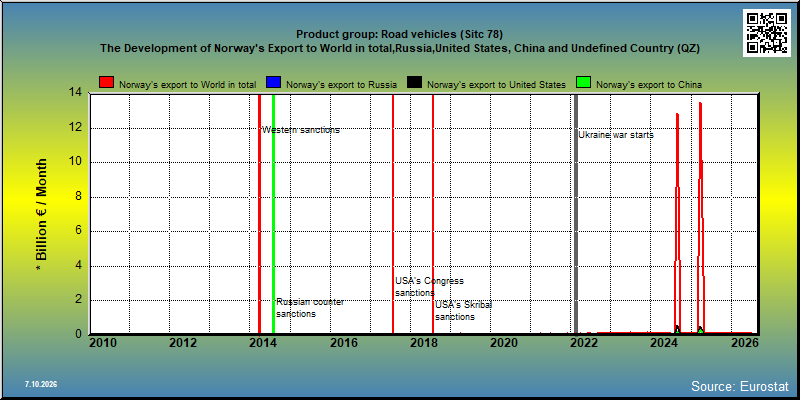Click the 2022 x-axis label

[x=584, y=343]
